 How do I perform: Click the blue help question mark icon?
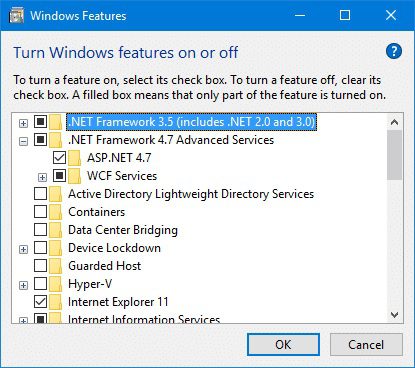tap(394, 52)
